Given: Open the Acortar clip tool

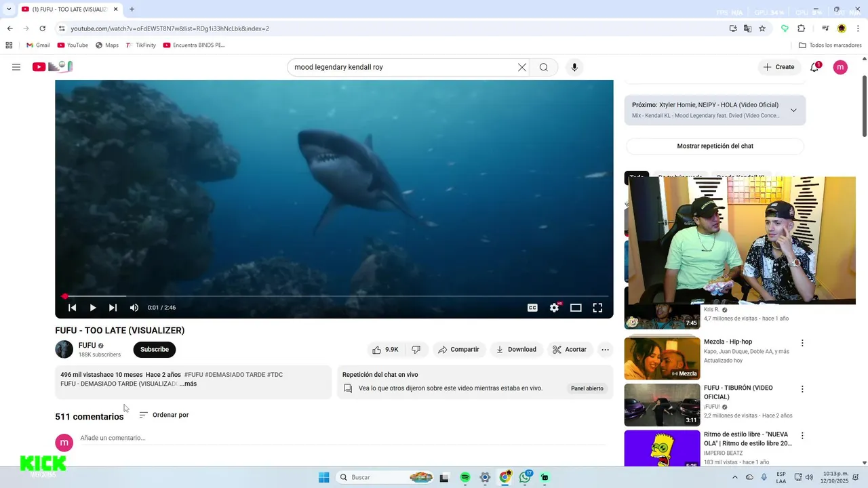Looking at the screenshot, I should coord(570,350).
